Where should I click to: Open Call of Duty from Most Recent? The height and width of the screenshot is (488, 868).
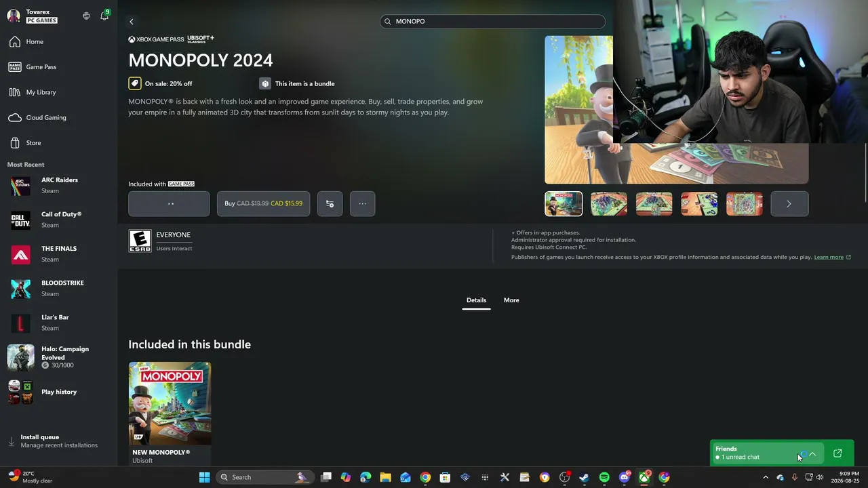[58, 220]
